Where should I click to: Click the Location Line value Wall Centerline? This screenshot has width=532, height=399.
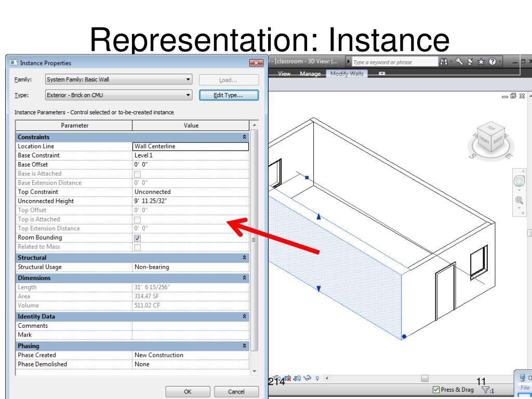190,146
